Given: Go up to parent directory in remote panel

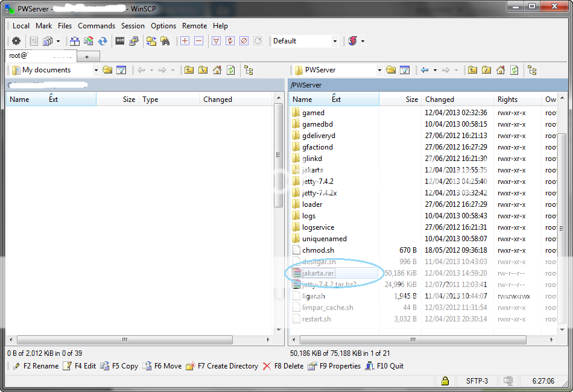Looking at the screenshot, I should 472,70.
